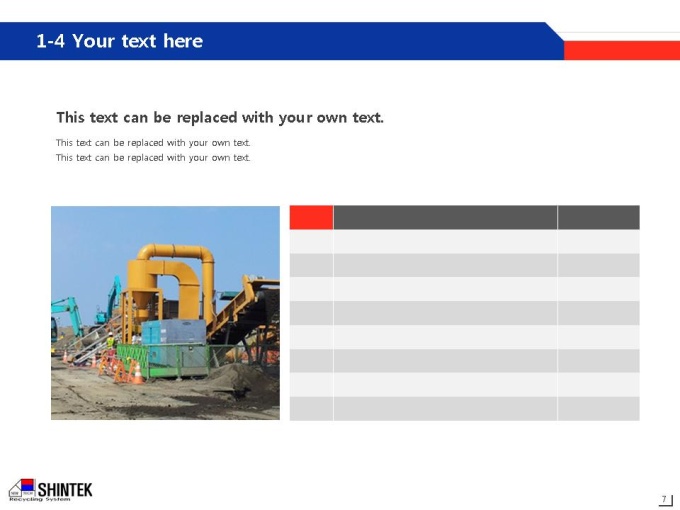Click the blue title banner background
The image size is (680, 510).
[282, 41]
